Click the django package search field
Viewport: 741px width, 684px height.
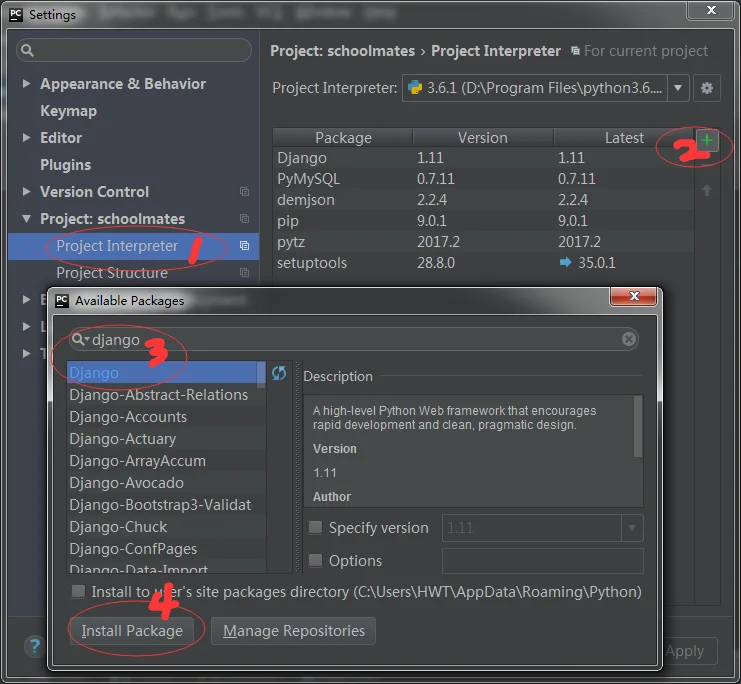coord(354,339)
